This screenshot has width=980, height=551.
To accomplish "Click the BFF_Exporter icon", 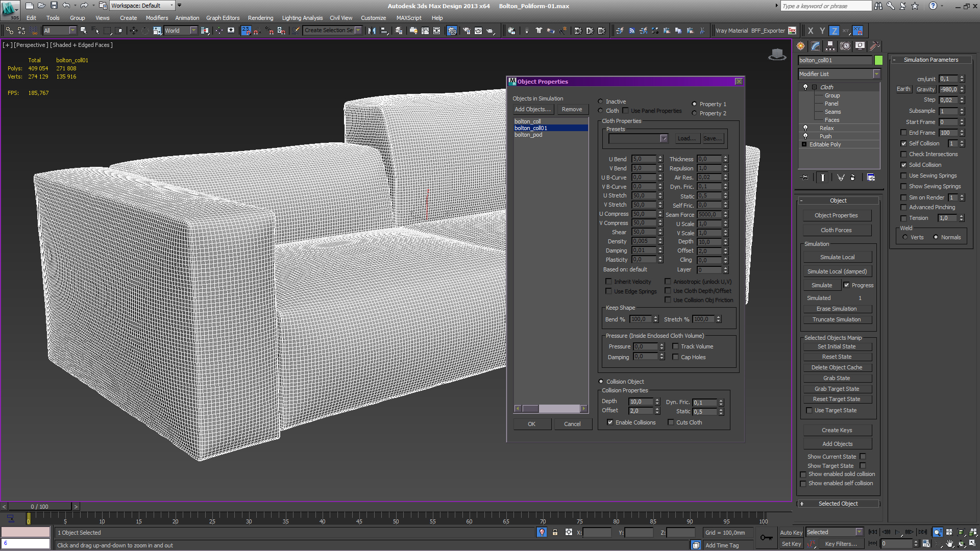I will pos(795,30).
